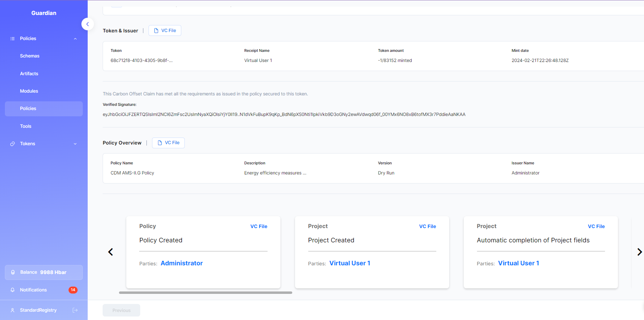Click the logout icon beside StandardRegistry

pyautogui.click(x=75, y=310)
